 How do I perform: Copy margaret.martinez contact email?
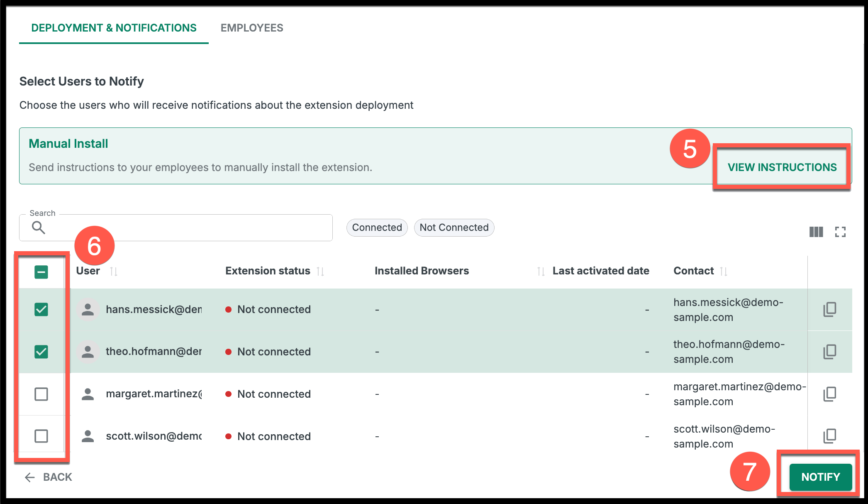[829, 394]
